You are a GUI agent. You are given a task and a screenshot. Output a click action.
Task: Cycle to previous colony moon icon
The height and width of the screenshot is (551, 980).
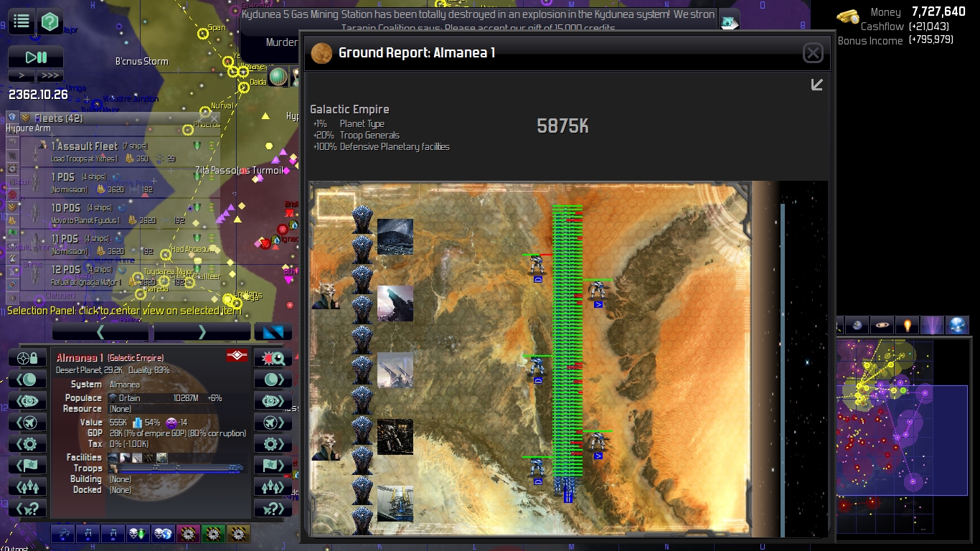point(27,379)
